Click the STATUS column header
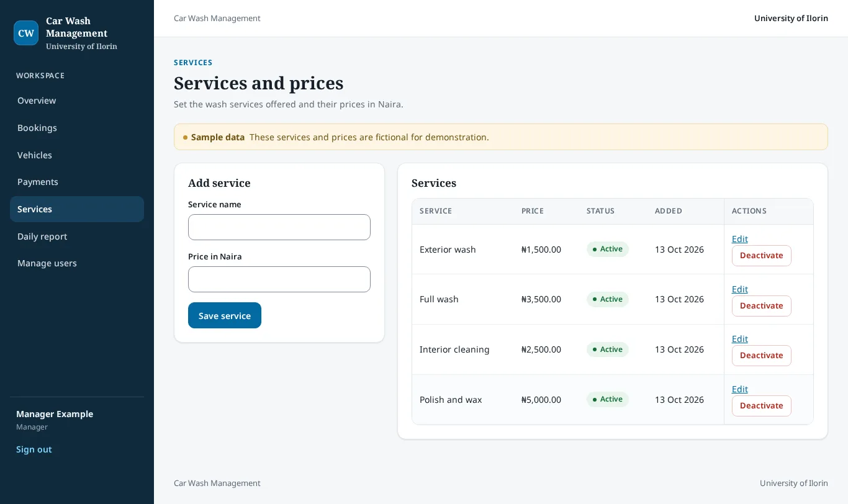This screenshot has width=848, height=504. click(600, 211)
